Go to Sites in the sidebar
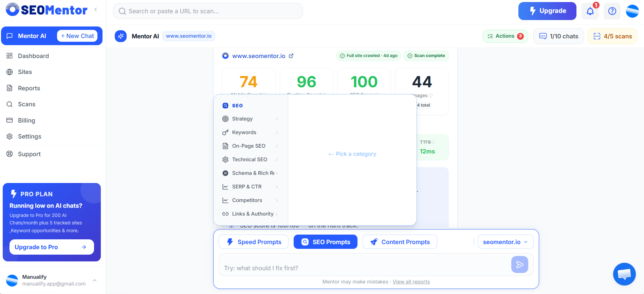Viewport: 644px width, 294px height. [52, 72]
